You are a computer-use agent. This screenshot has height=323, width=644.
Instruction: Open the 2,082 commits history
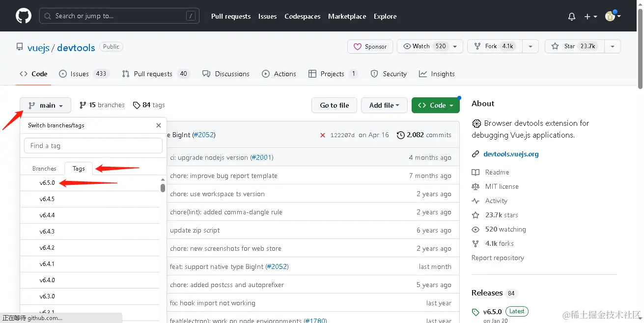tap(424, 135)
